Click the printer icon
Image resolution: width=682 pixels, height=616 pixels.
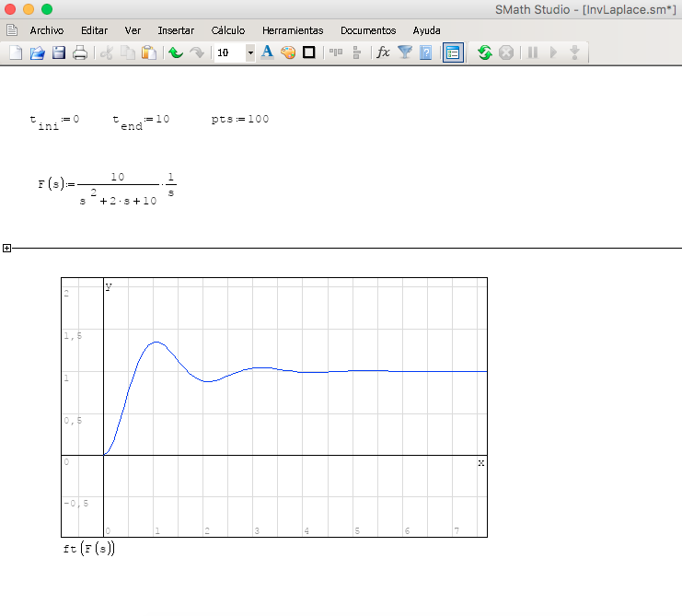pyautogui.click(x=80, y=52)
